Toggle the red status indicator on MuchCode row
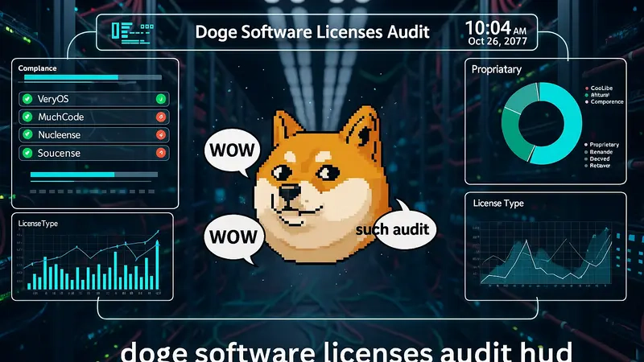 point(161,117)
